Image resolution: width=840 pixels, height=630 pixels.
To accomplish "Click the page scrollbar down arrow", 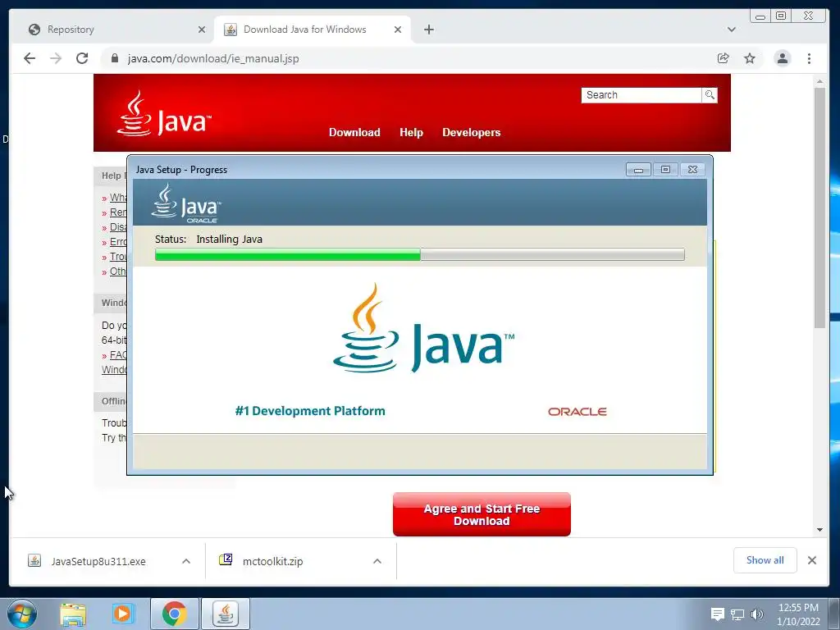I will click(819, 530).
